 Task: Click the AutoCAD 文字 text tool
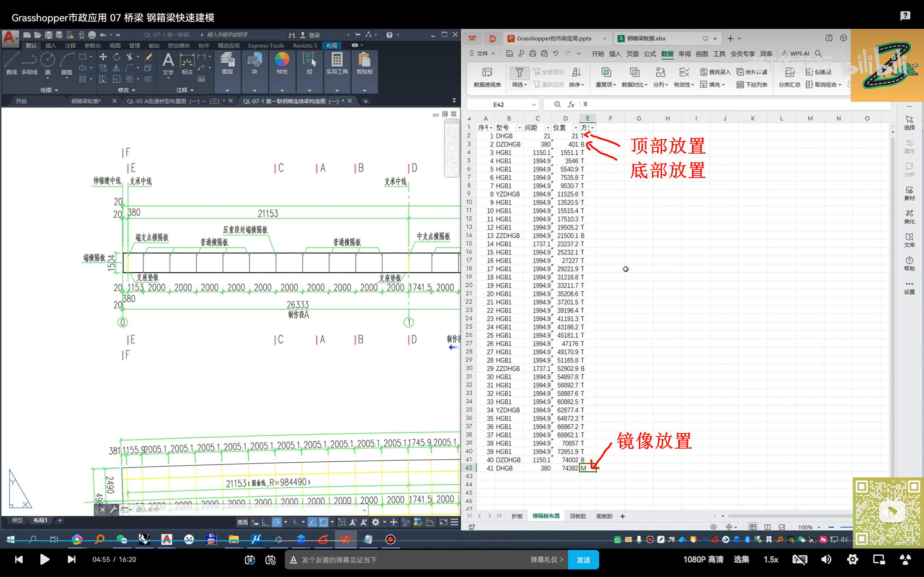click(x=168, y=61)
